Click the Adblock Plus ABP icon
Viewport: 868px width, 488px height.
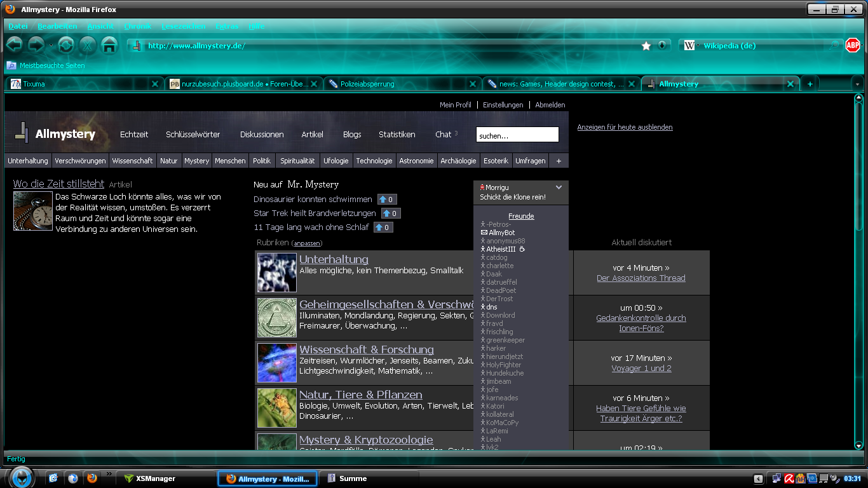[x=852, y=45]
